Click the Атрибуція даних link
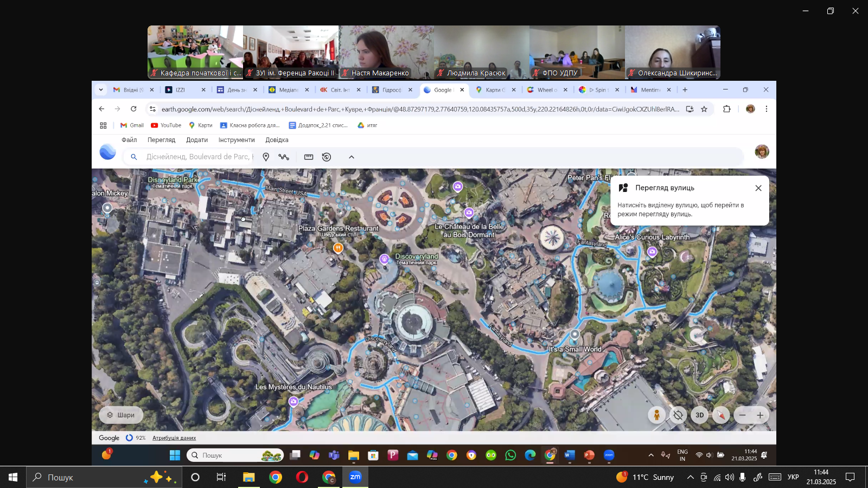Screen dimensions: 868x488 174,438
